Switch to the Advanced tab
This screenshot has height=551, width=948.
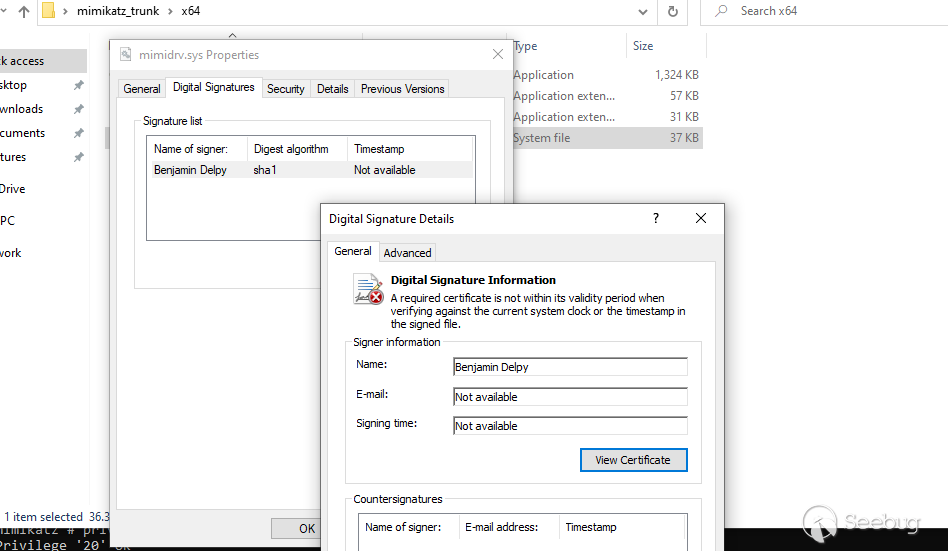pos(407,253)
